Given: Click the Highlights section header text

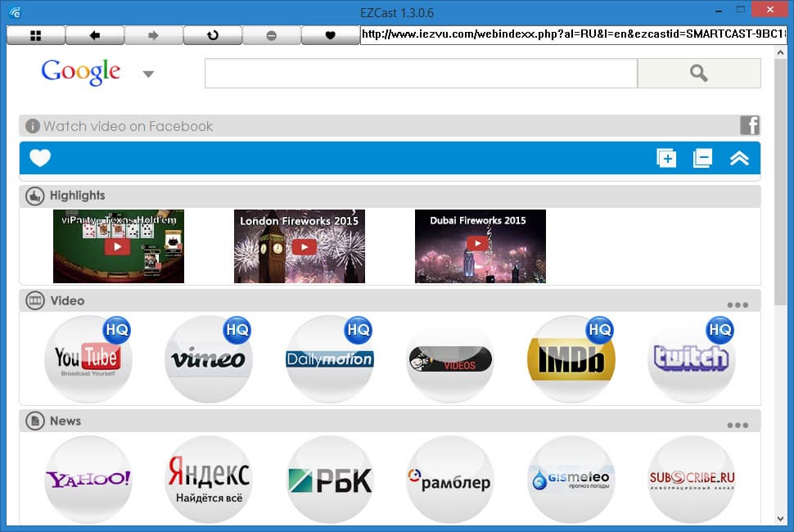Looking at the screenshot, I should tap(78, 196).
